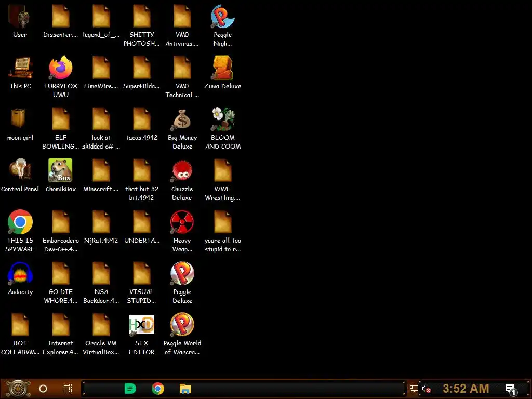The width and height of the screenshot is (532, 399).
Task: Open green chat app on taskbar
Action: tap(130, 389)
